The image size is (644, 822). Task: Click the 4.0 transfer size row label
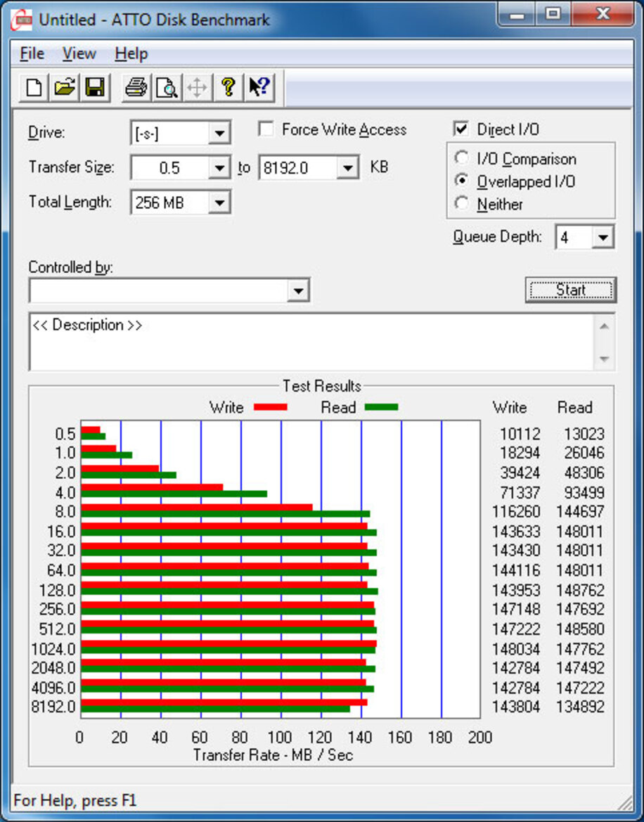point(65,493)
